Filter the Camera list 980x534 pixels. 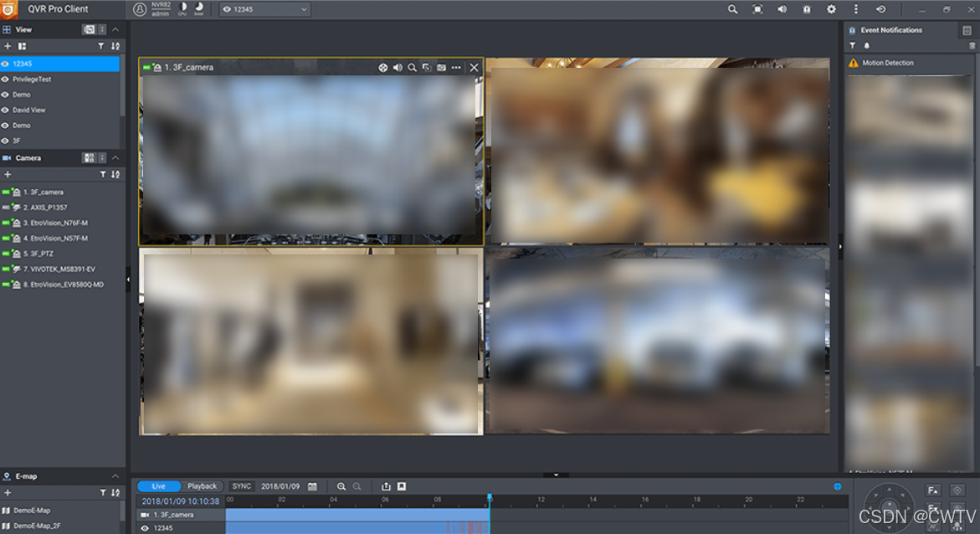[x=103, y=174]
